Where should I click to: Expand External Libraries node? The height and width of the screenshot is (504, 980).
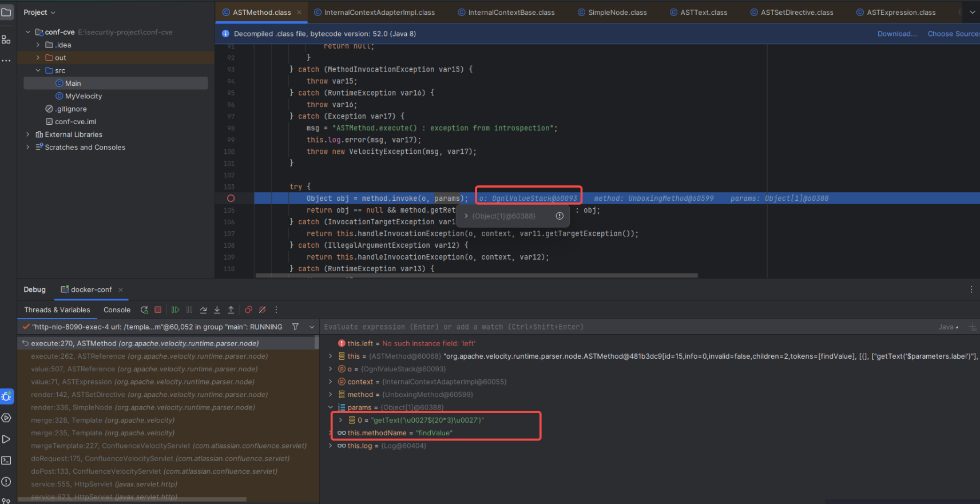coord(27,134)
